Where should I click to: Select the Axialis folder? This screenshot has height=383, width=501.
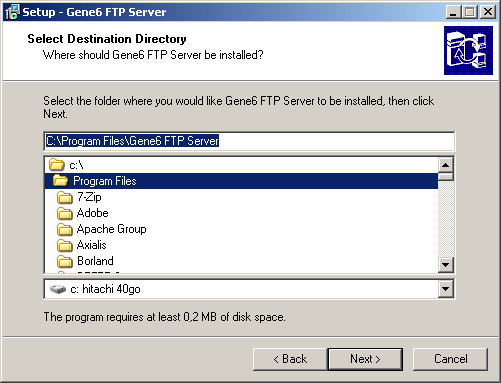click(91, 245)
